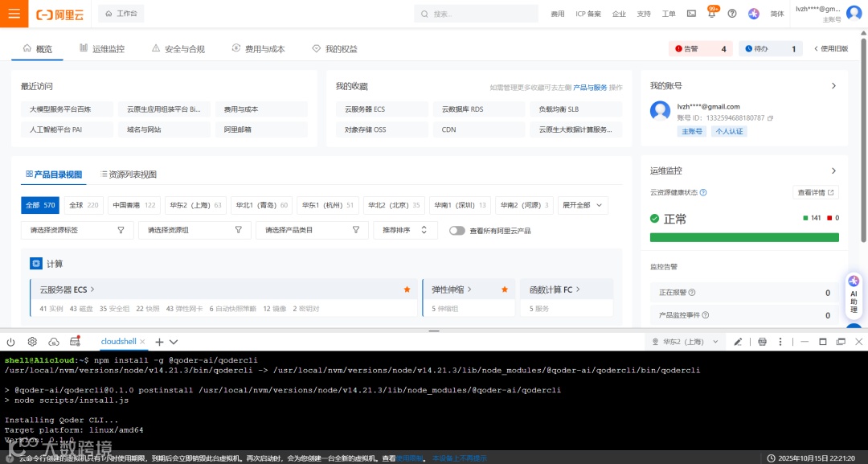This screenshot has width=868, height=464.
Task: Open the AI assistant icon in header
Action: click(753, 14)
